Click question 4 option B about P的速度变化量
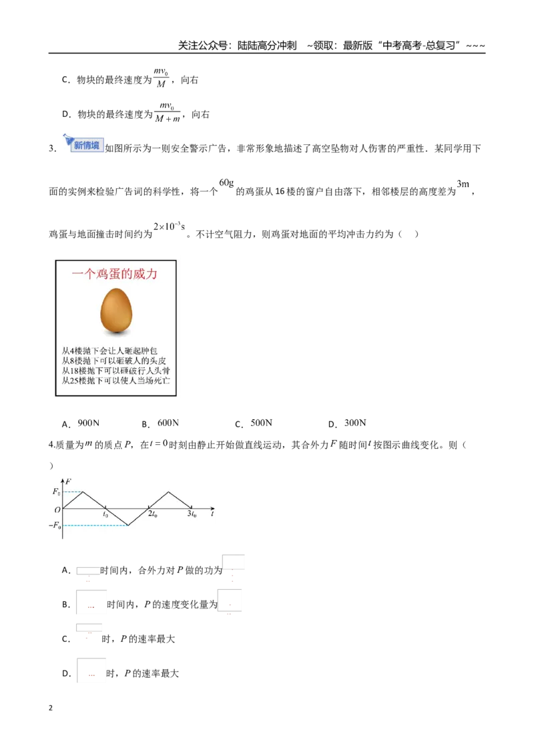This screenshot has width=534, height=756. [x=152, y=602]
